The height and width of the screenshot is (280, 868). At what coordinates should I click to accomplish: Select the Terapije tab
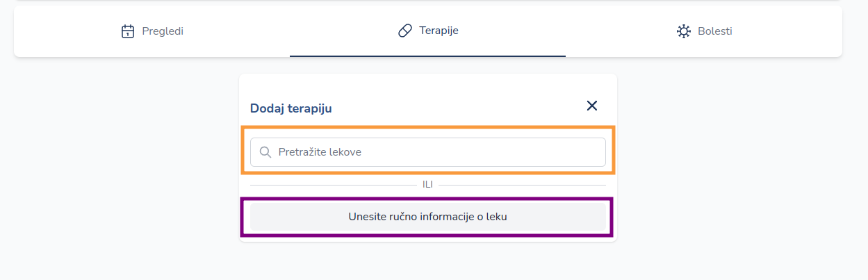(x=427, y=31)
